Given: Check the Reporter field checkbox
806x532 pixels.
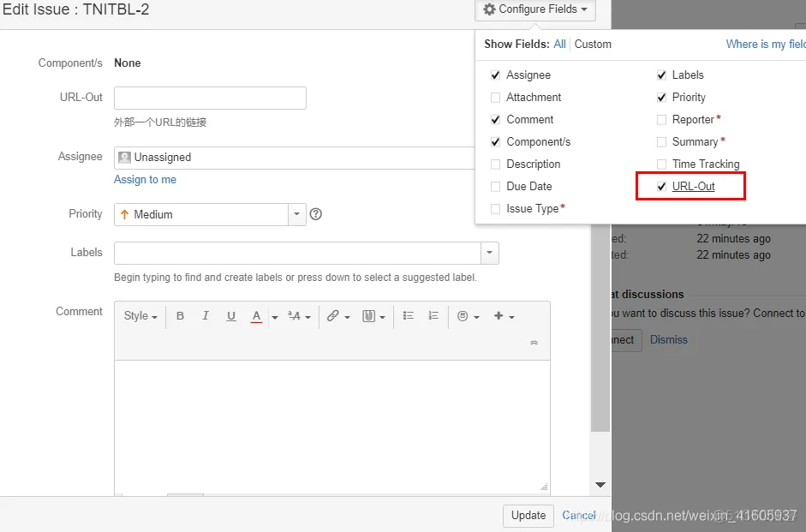Looking at the screenshot, I should (x=661, y=120).
